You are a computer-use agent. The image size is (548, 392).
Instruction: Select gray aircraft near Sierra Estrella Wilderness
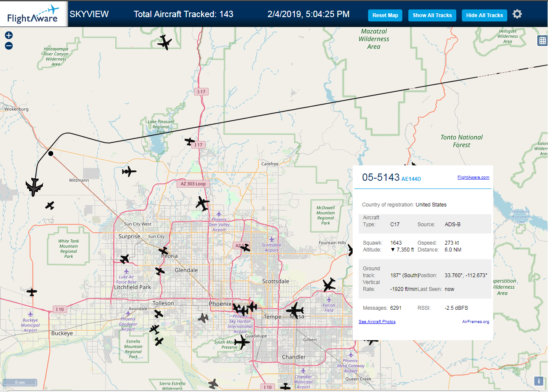(213, 383)
